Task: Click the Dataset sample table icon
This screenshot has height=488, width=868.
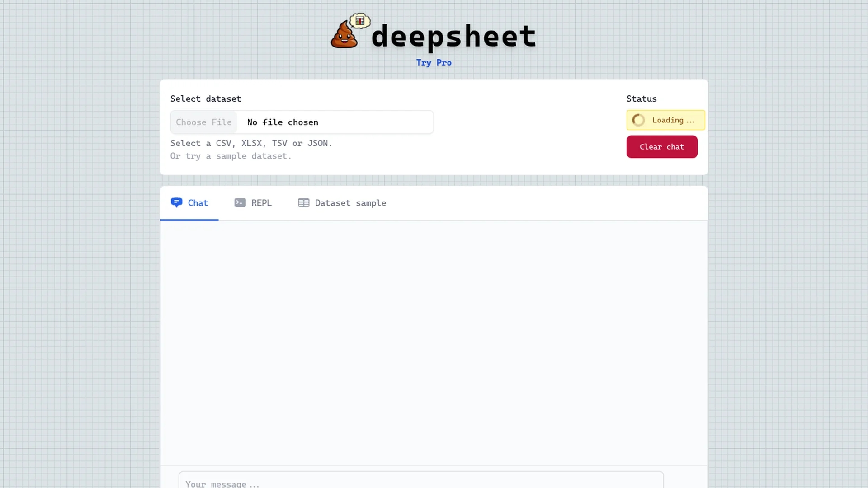Action: (x=304, y=203)
